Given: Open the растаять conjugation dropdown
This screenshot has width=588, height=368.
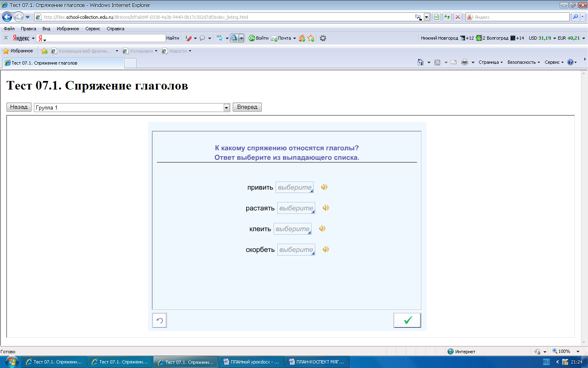Looking at the screenshot, I should (x=296, y=208).
